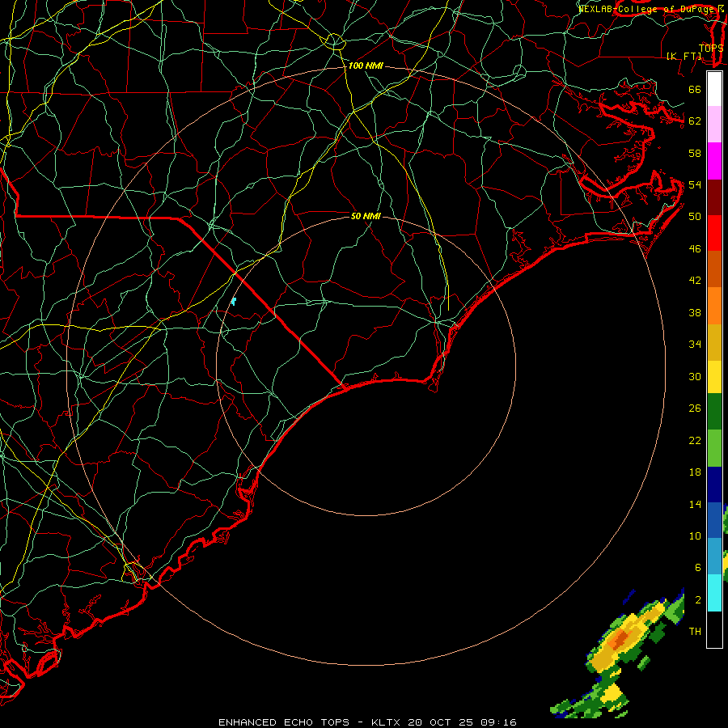This screenshot has width=728, height=728.
Task: Click the navy blue legend swatch
Action: click(714, 485)
